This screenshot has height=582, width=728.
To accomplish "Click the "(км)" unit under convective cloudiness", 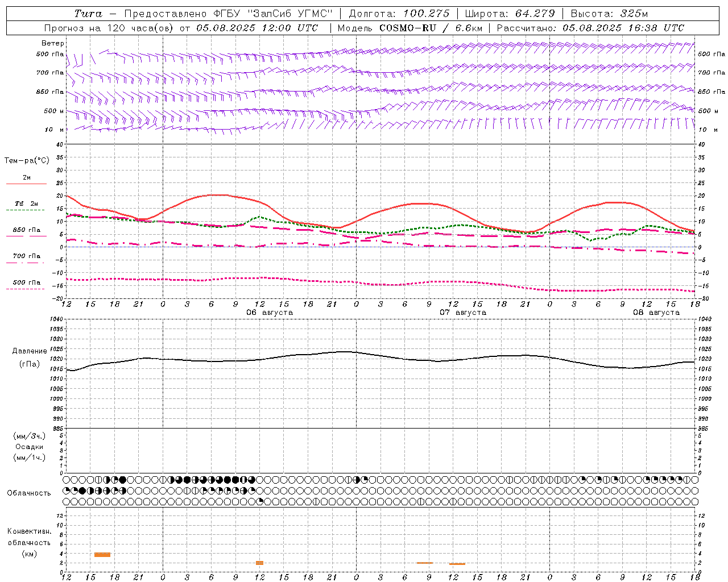I will click(30, 554).
